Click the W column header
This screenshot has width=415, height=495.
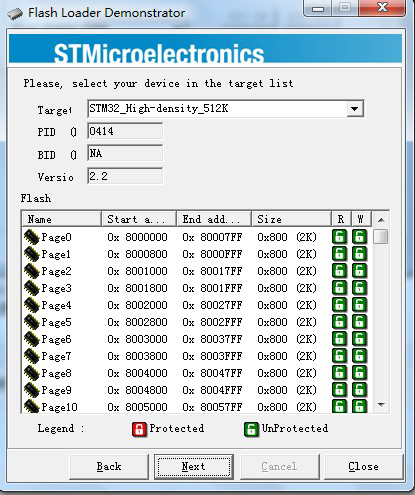361,219
